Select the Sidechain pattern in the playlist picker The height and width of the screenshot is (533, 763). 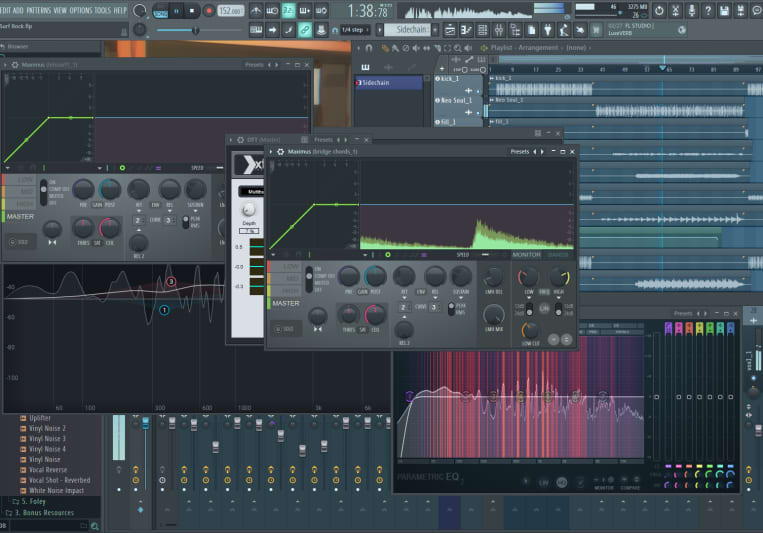[389, 83]
